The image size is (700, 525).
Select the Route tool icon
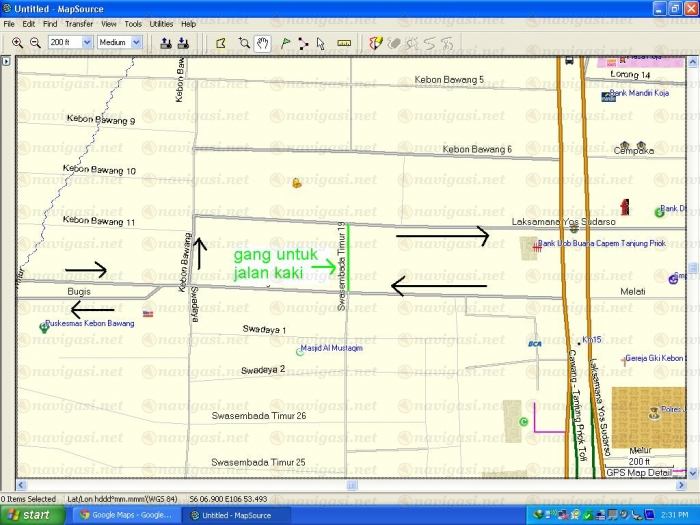303,43
